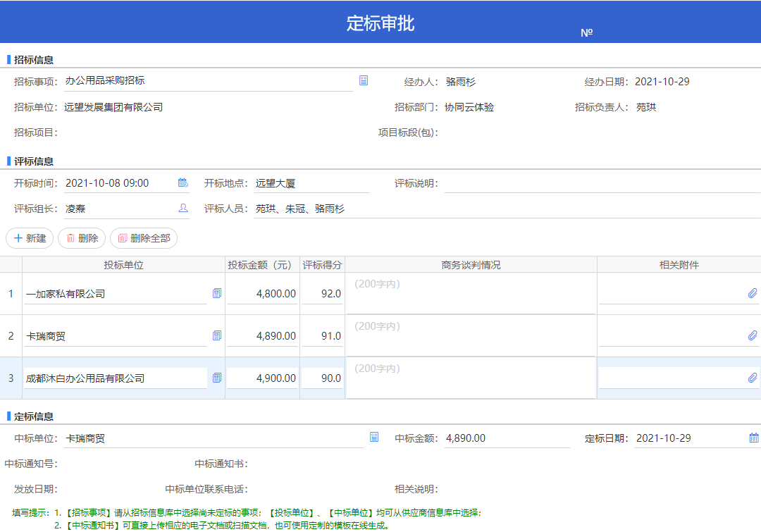Open supplier selector for 一加家私有限公司 row
The height and width of the screenshot is (532, 761).
pyautogui.click(x=217, y=293)
